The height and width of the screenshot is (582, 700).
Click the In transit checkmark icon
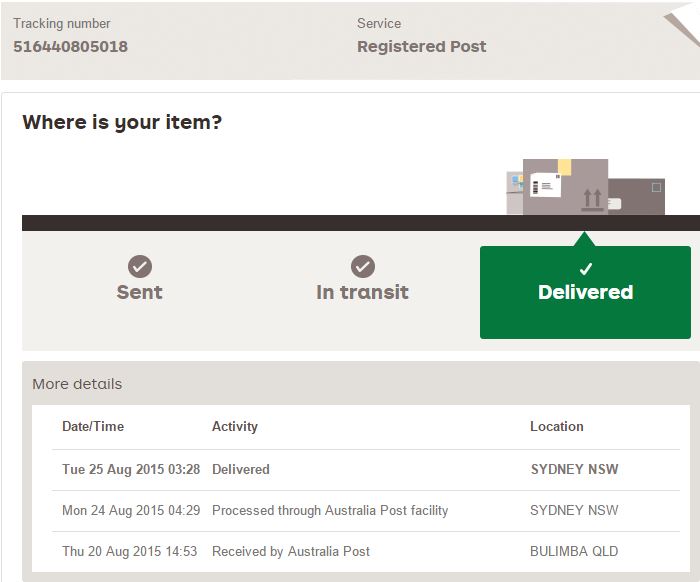363,266
